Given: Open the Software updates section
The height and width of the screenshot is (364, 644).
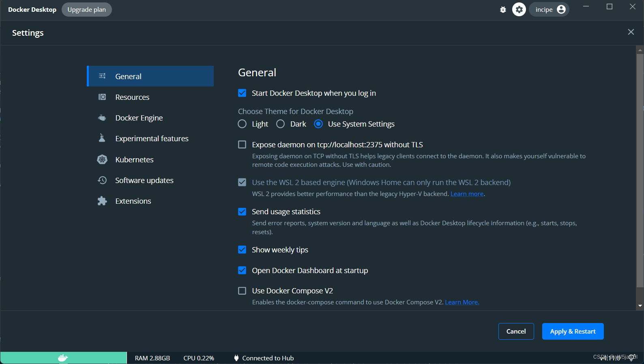Looking at the screenshot, I should click(150, 180).
